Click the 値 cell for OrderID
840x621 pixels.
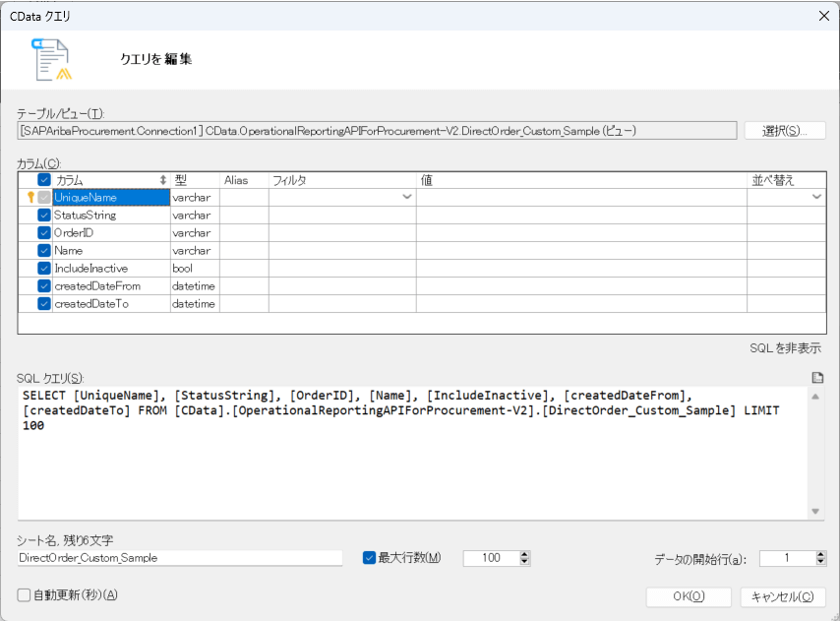click(x=581, y=232)
